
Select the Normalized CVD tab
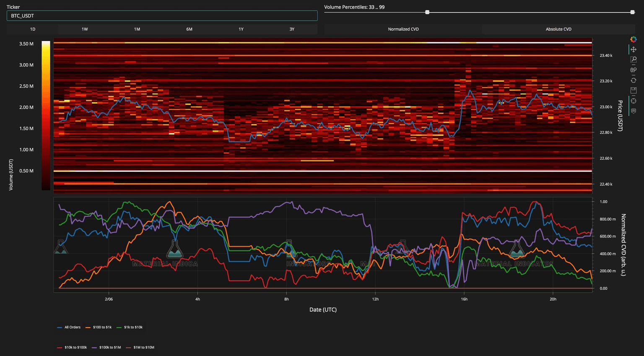click(403, 29)
